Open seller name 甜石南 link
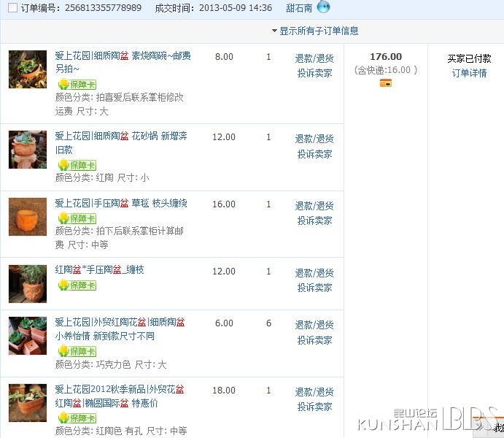Screen dimensions: 504x438 (x=299, y=8)
